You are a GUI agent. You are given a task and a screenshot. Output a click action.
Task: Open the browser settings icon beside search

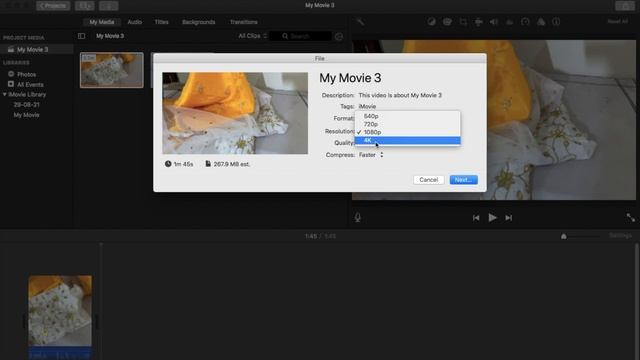pyautogui.click(x=339, y=36)
